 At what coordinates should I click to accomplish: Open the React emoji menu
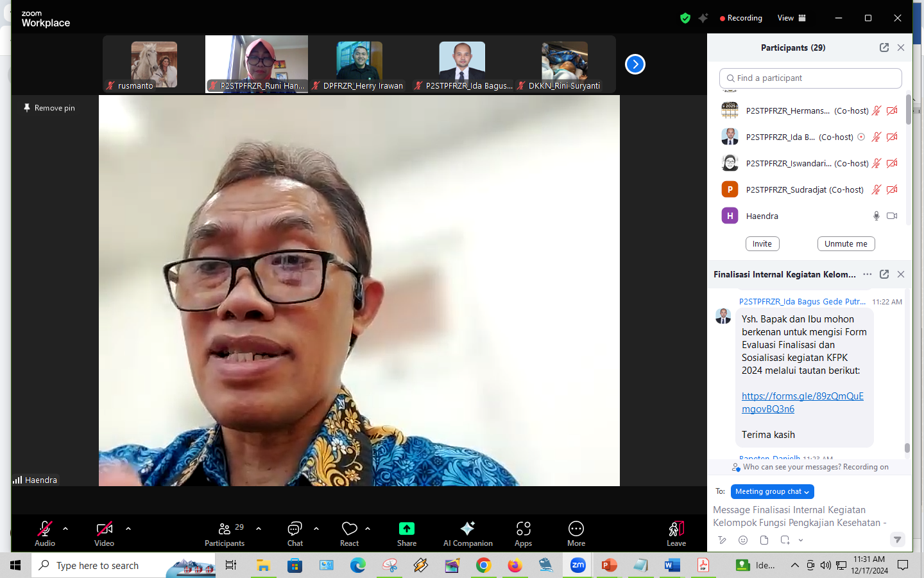pyautogui.click(x=349, y=533)
